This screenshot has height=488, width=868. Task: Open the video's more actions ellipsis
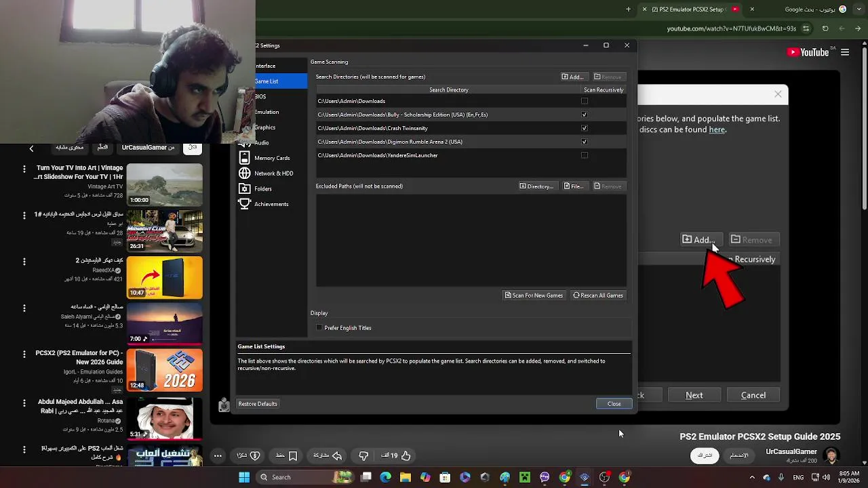point(218,455)
